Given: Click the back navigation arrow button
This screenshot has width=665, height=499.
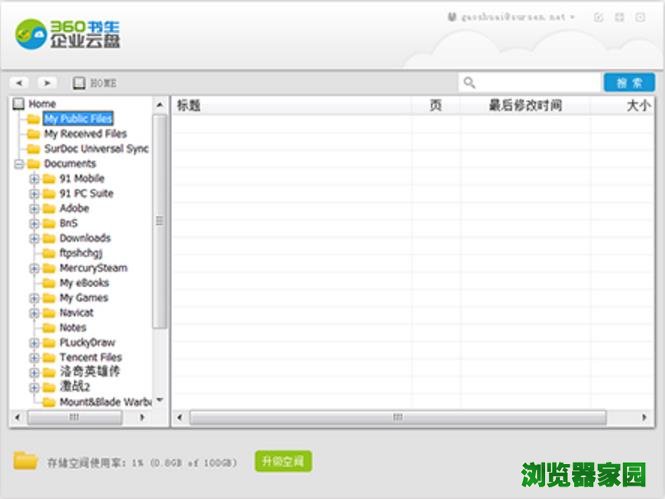Looking at the screenshot, I should coord(19,83).
